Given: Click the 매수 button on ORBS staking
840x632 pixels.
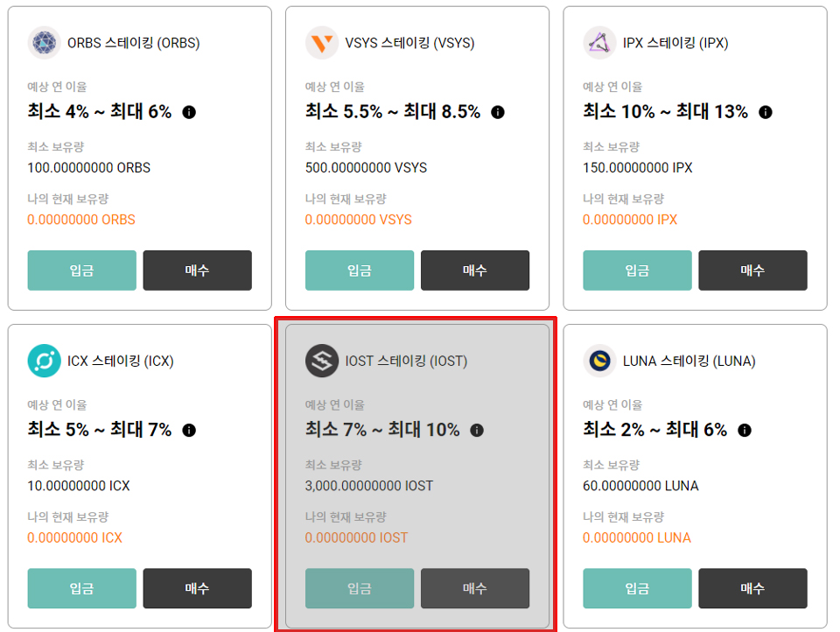Looking at the screenshot, I should click(197, 270).
